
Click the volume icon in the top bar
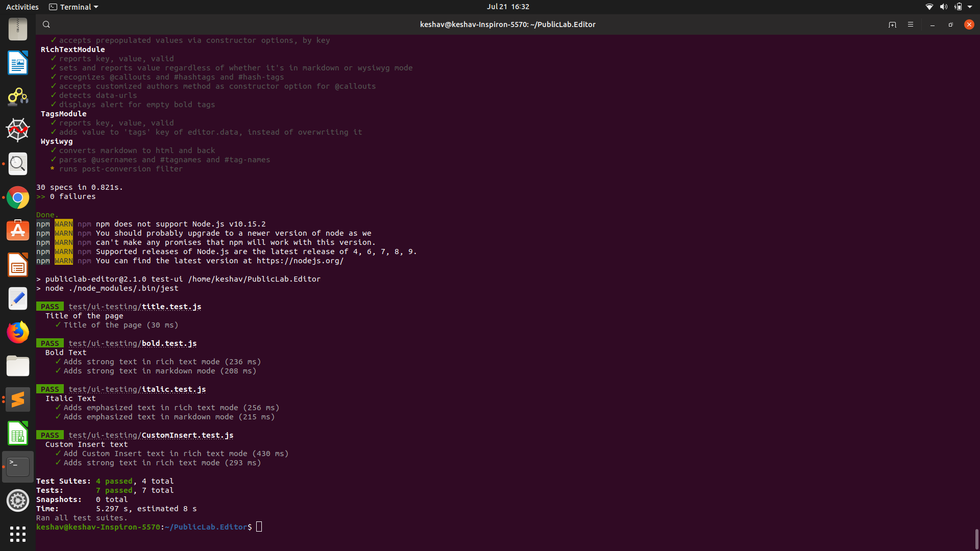point(942,7)
